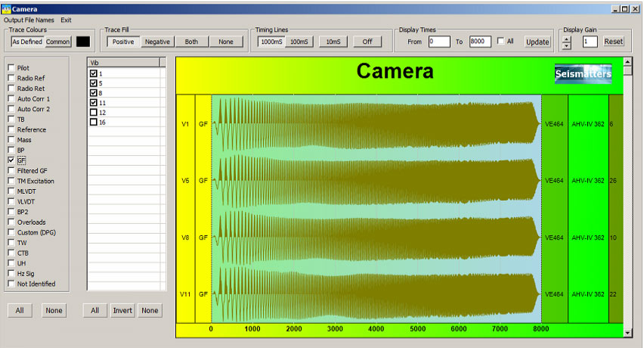The image size is (644, 348).
Task: Enable the Mass checkbox
Action: [x=11, y=140]
